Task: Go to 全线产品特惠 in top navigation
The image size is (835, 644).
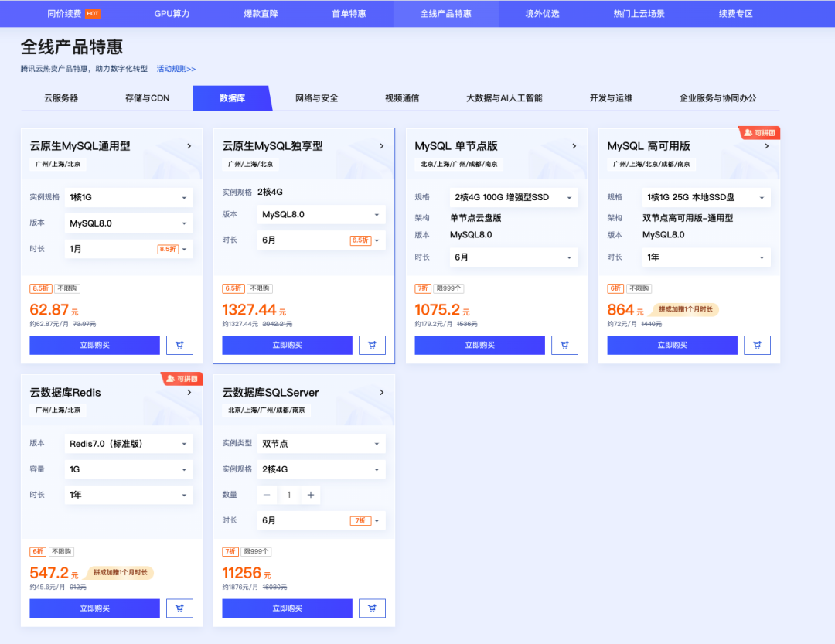Action: coord(446,14)
